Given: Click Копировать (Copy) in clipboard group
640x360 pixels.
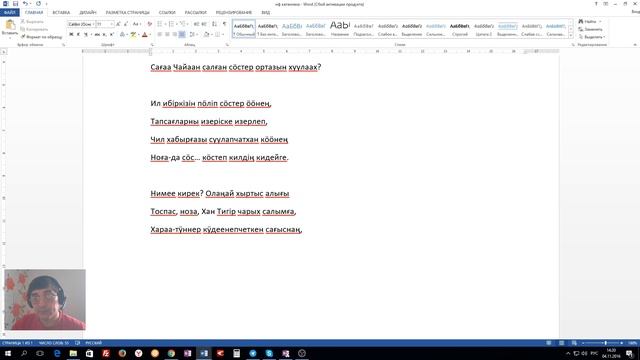Looking at the screenshot, I should [34, 29].
